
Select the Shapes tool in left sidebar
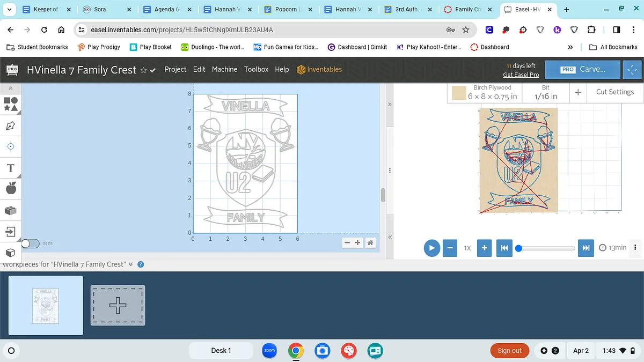11,104
